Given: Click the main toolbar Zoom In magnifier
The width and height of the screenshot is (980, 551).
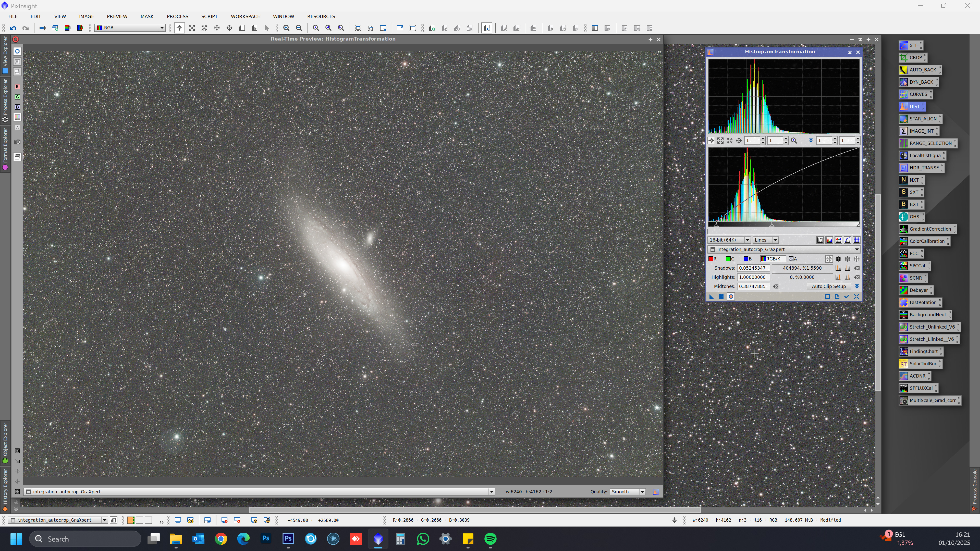Looking at the screenshot, I should point(286,28).
